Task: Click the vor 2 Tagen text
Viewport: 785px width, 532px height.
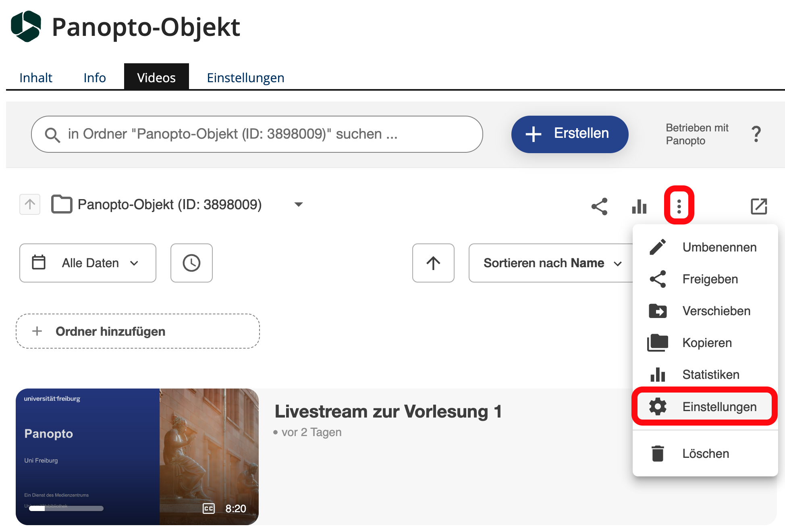Action: tap(312, 432)
